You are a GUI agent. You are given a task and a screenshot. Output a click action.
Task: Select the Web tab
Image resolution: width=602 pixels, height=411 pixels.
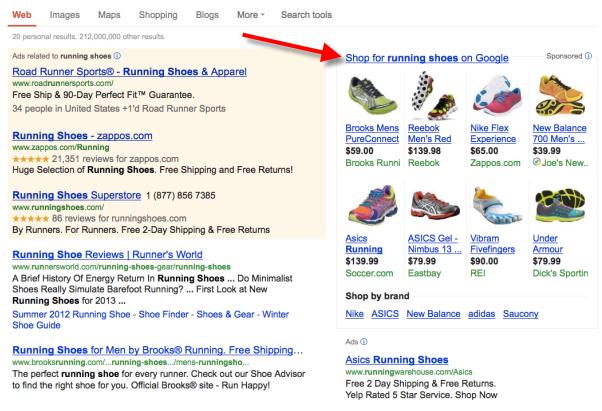(22, 15)
